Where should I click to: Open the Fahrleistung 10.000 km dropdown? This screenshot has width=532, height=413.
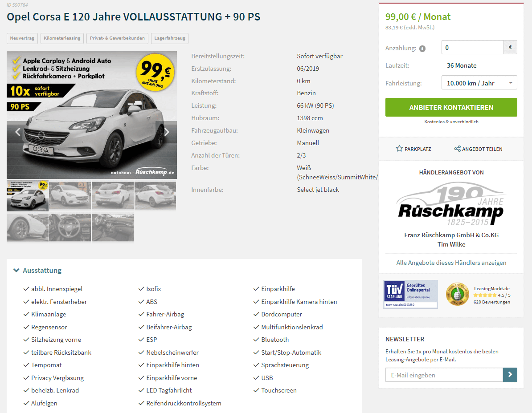479,83
